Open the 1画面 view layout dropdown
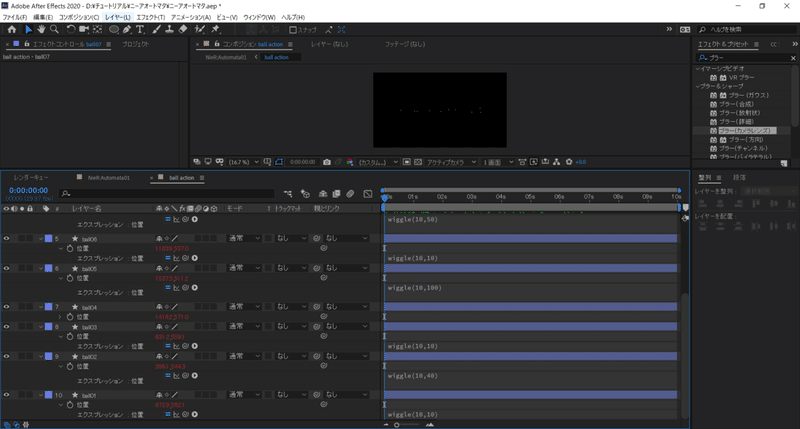 click(498, 162)
